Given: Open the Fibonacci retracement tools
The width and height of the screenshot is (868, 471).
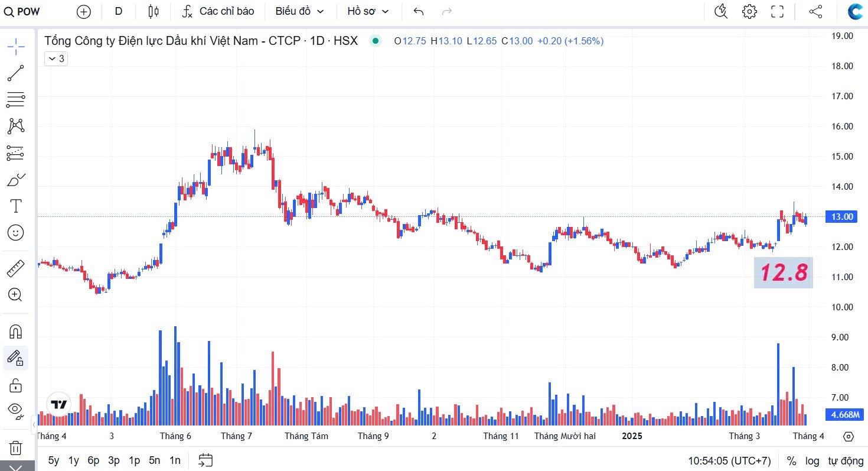Looking at the screenshot, I should coord(16,100).
